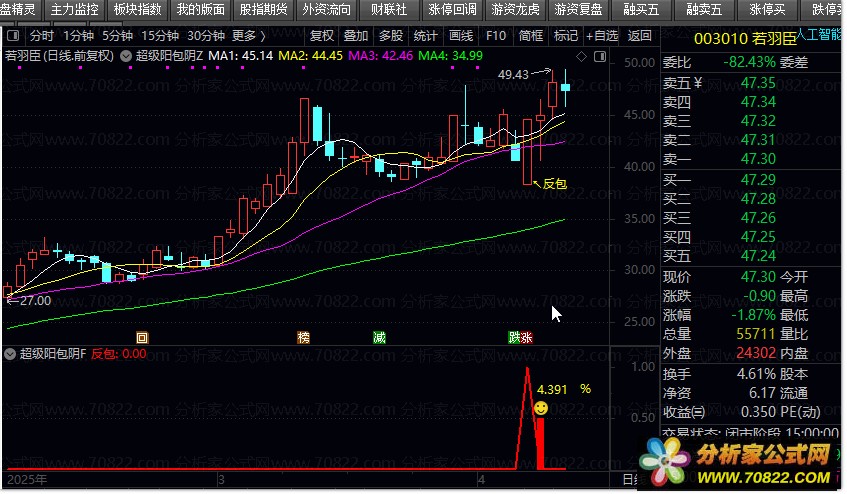
Task: Click the 跌 marker on the timeline
Action: pos(514,338)
